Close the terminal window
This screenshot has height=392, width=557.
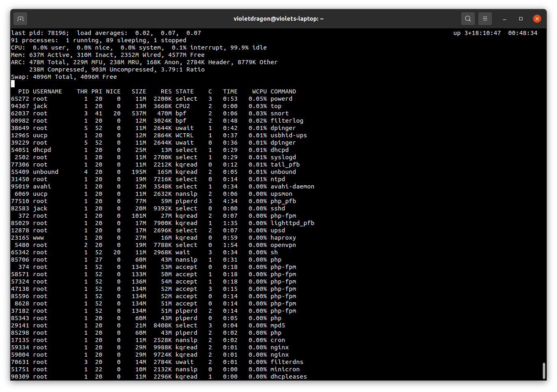[x=537, y=19]
